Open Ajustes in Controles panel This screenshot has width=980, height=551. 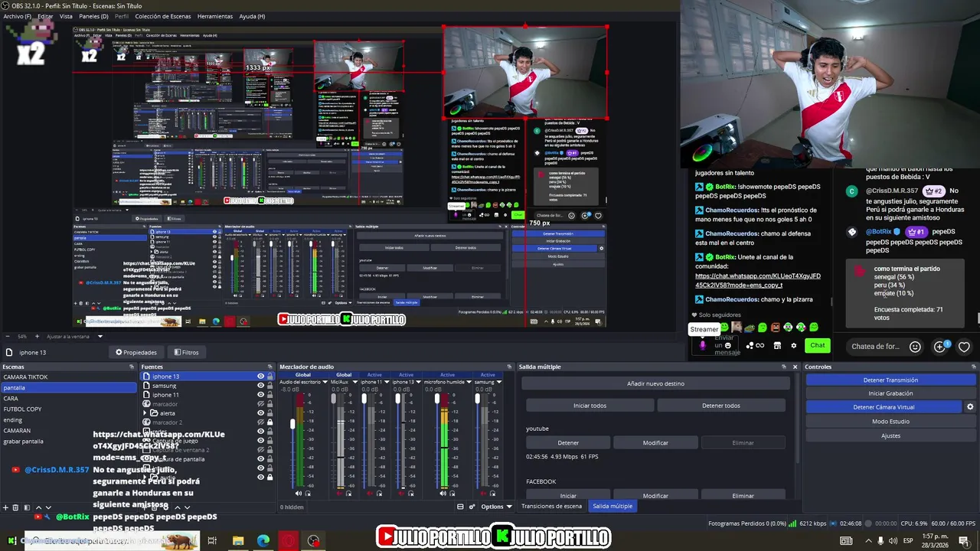[890, 435]
